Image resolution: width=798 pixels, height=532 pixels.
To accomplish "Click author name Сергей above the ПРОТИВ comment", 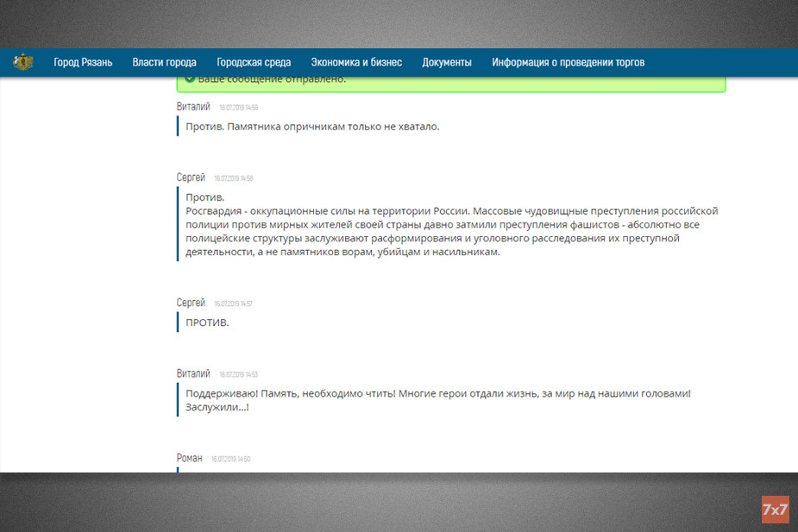I will point(191,304).
